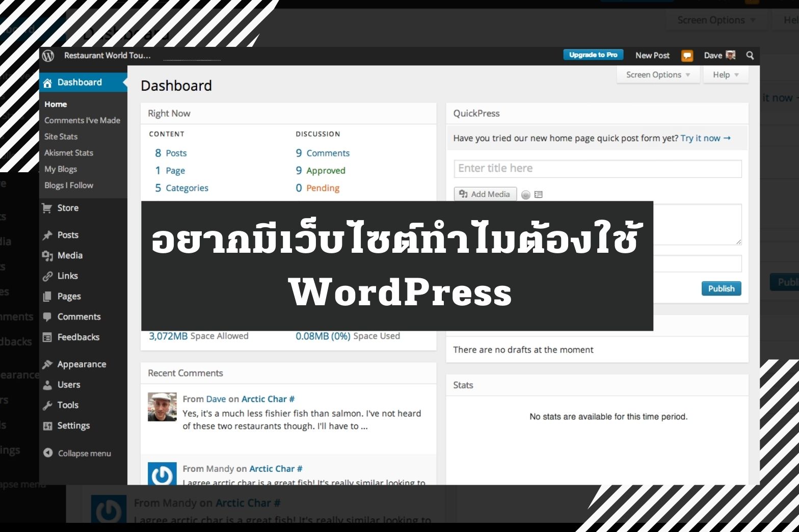
Task: Click the QuickPress content text area
Action: click(697, 224)
